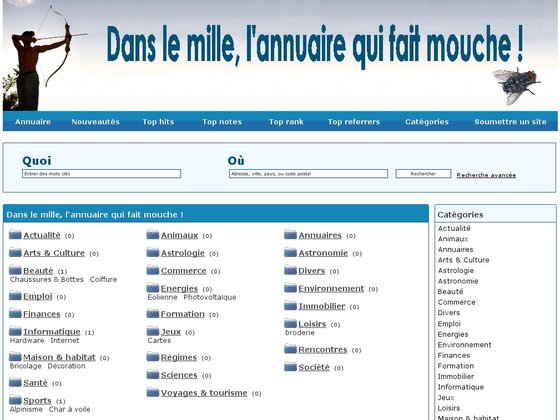Open the Voyages & tourisme category link
The height and width of the screenshot is (420, 560).
[x=204, y=393]
